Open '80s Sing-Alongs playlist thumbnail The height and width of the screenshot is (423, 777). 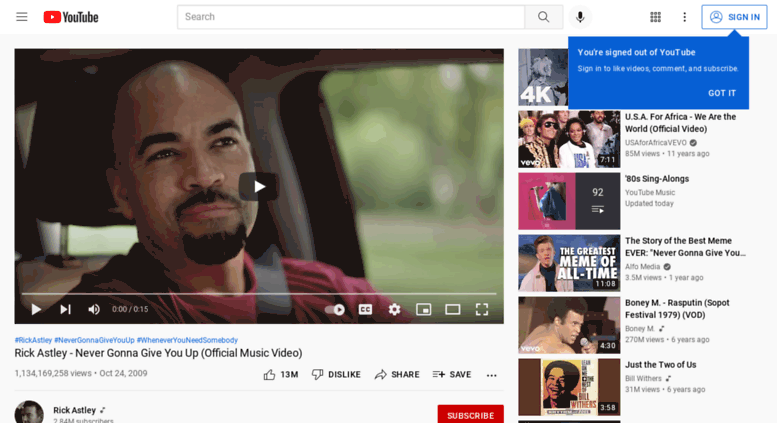[569, 201]
